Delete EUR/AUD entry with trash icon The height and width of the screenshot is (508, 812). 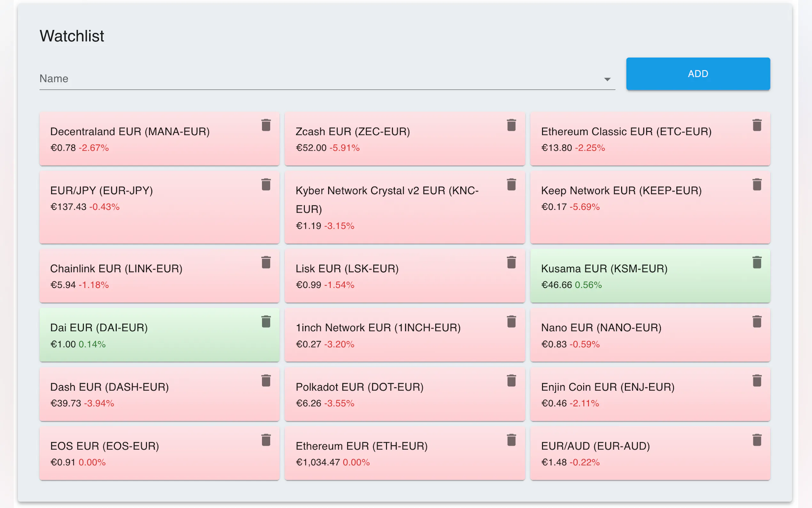757,440
